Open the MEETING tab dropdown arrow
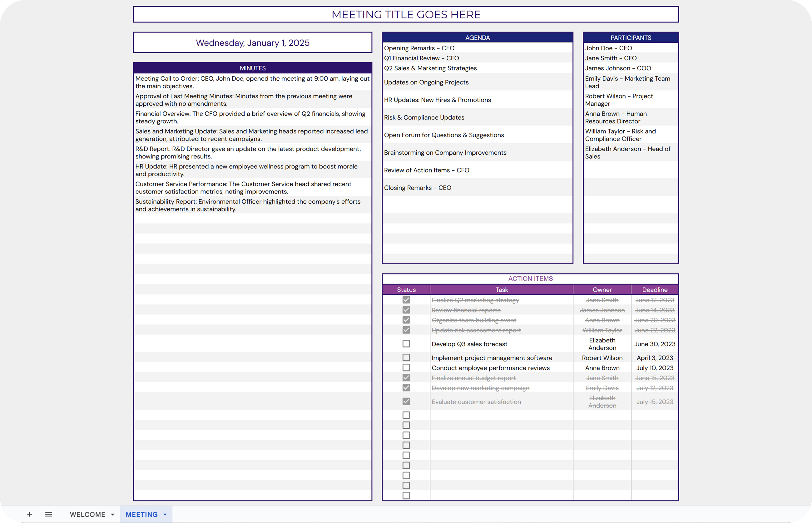This screenshot has width=812, height=523. click(165, 515)
